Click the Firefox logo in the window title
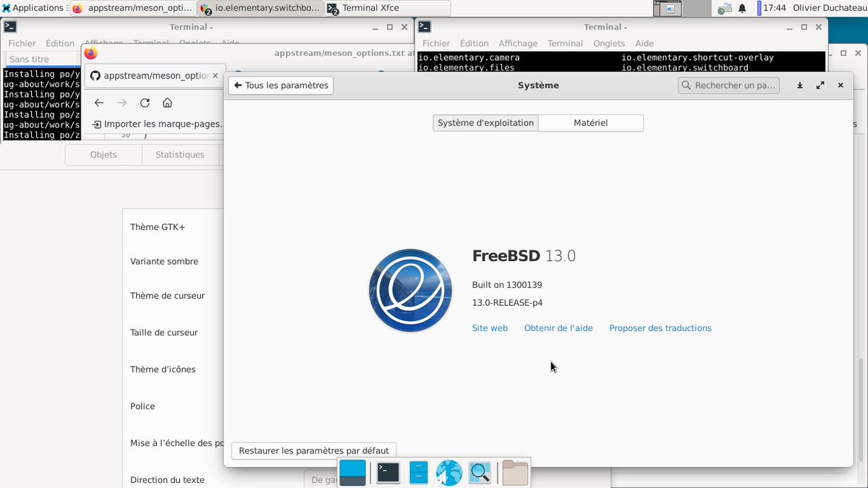 pos(90,53)
